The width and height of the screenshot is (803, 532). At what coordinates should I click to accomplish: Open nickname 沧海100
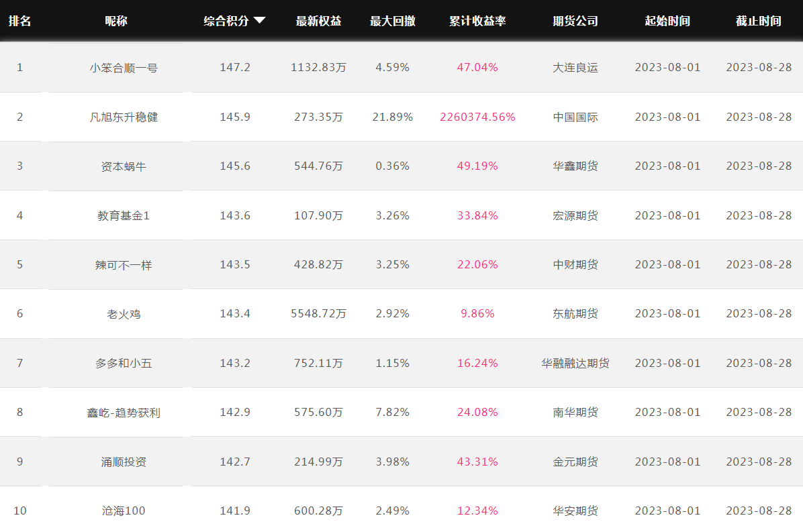(124, 511)
